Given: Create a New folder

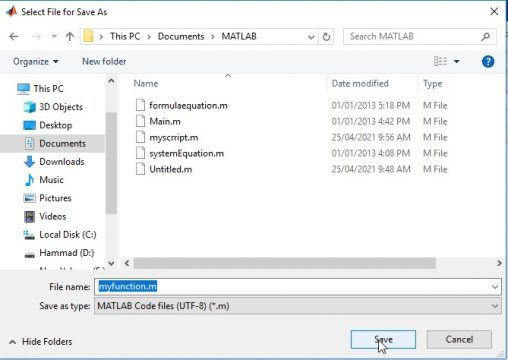Looking at the screenshot, I should click(104, 62).
